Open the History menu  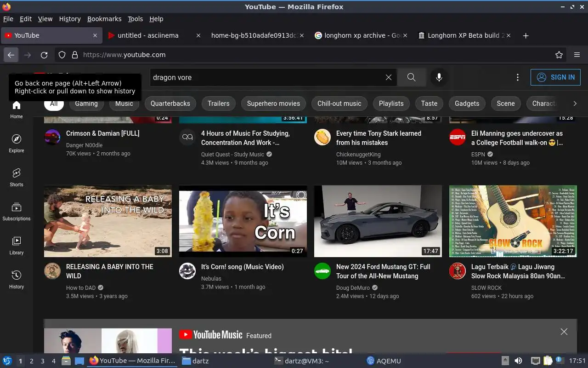(x=70, y=19)
